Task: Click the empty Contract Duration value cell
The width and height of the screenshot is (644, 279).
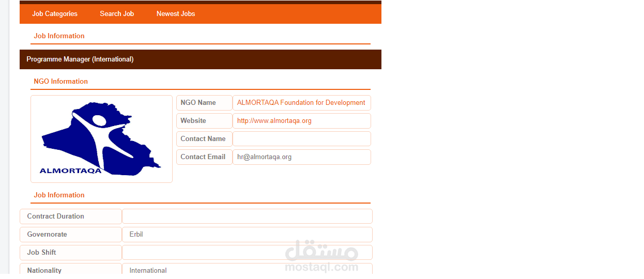Action: [248, 216]
